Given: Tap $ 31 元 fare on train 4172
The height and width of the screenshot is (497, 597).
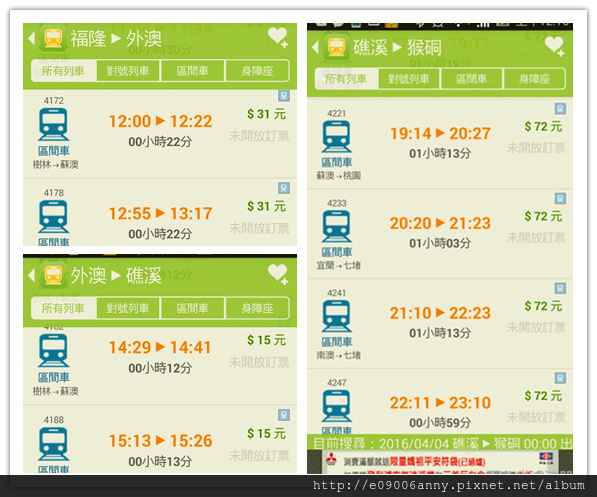Looking at the screenshot, I should (x=266, y=114).
